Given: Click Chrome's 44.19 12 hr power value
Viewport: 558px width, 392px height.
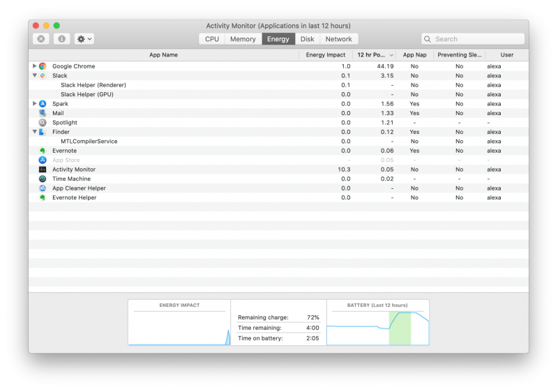Looking at the screenshot, I should pos(385,66).
